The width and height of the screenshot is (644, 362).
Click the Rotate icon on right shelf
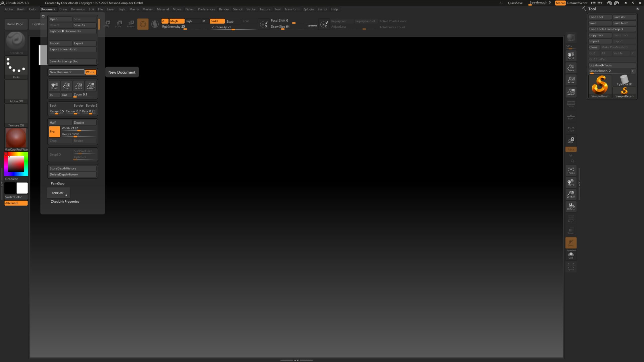(x=571, y=206)
